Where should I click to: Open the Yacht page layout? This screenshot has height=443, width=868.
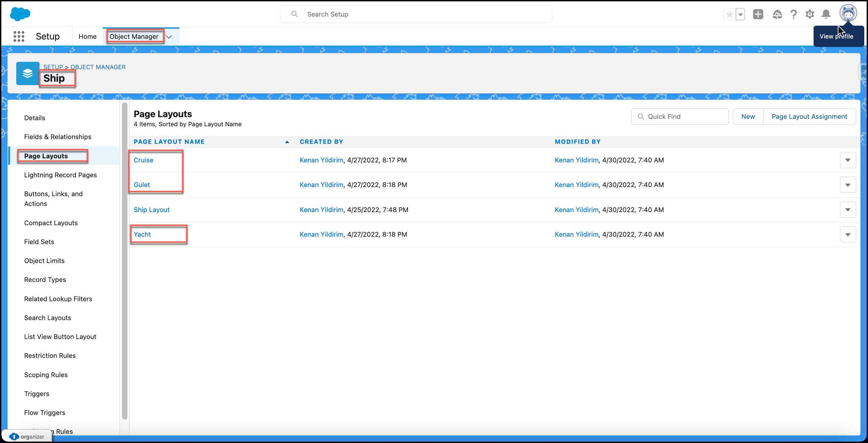pyautogui.click(x=142, y=234)
